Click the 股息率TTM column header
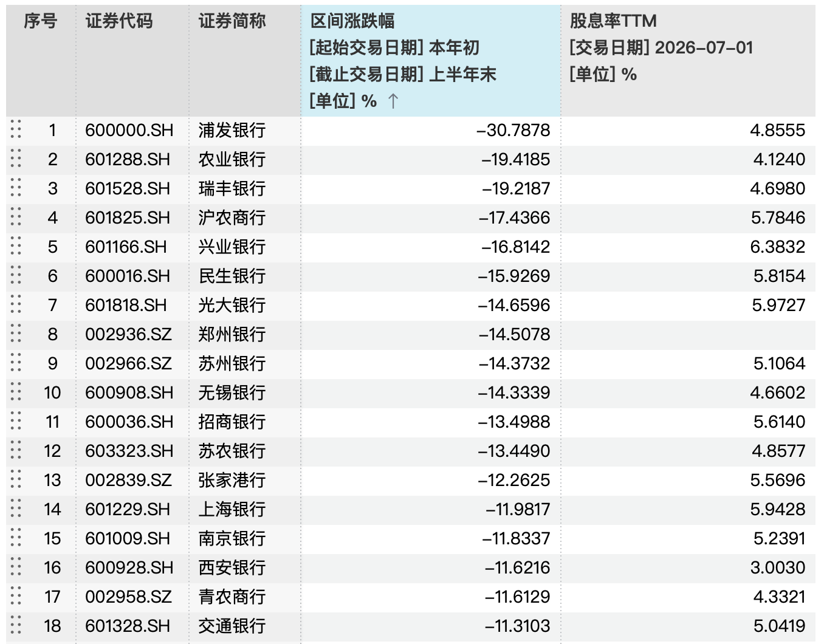The width and height of the screenshot is (824, 644). coord(688,61)
